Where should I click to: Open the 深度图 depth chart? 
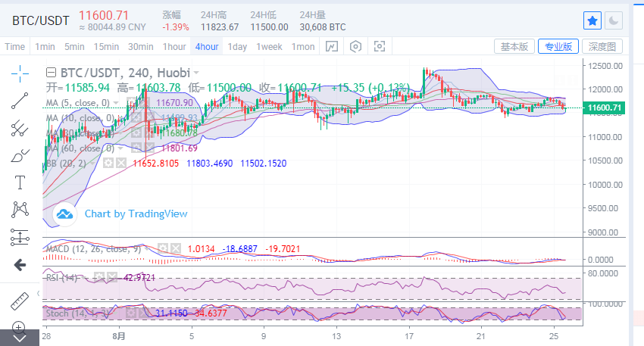coord(602,46)
